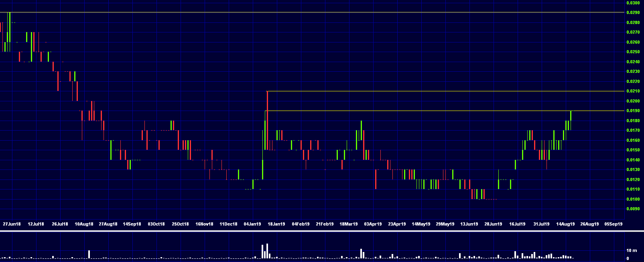Click the 10Aug18 date label
644x262 pixels.
click(x=84, y=224)
